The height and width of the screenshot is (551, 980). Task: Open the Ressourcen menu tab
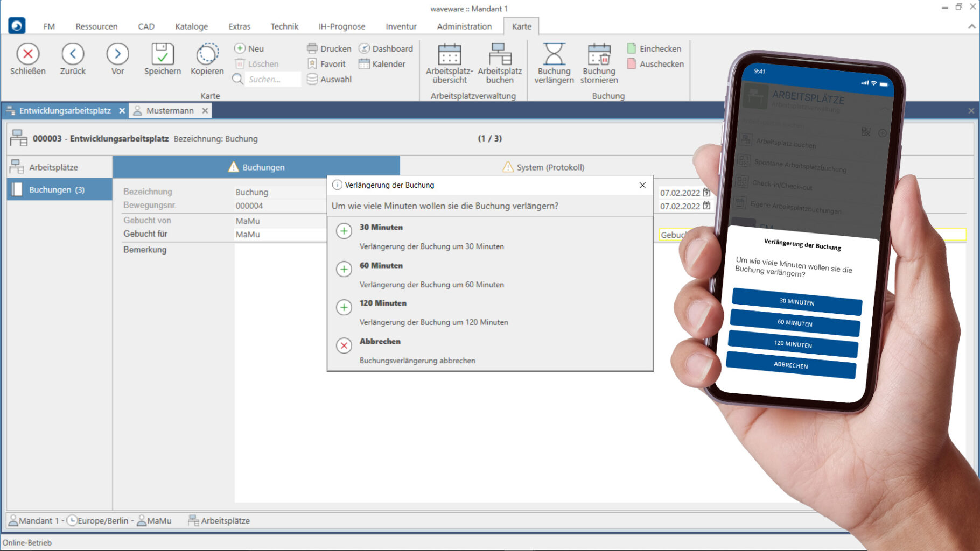click(96, 26)
